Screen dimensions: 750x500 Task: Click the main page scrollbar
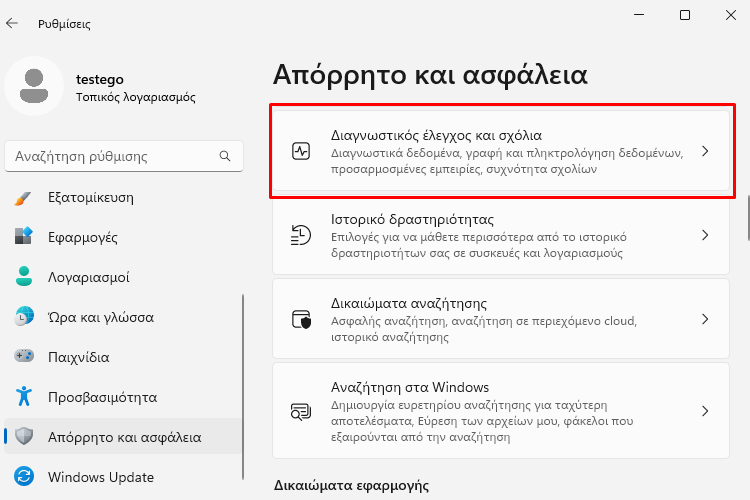coord(748,218)
